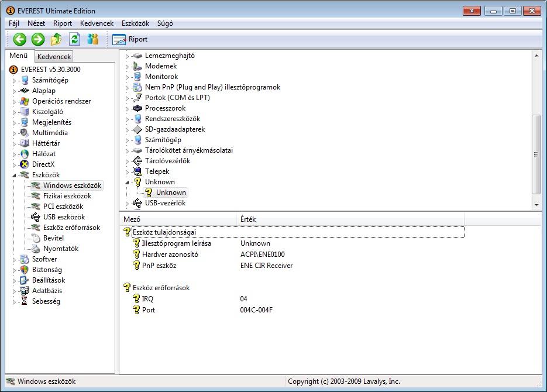The height and width of the screenshot is (392, 547).
Task: Select Fizikai eszközök in the tree
Action: tap(67, 196)
